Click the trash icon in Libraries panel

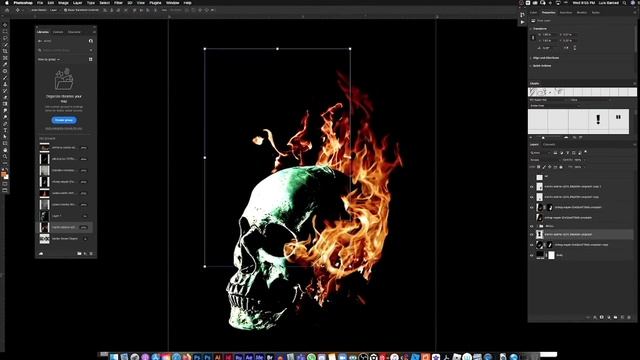(91, 253)
